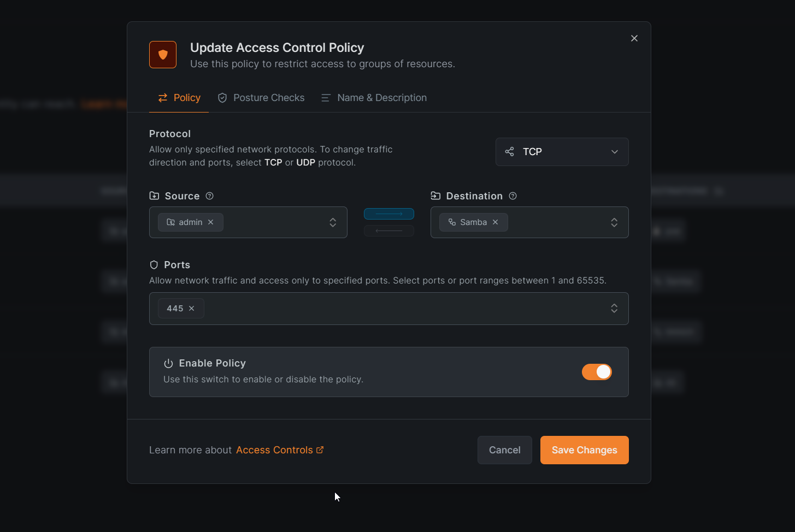Expand the Source group selector
The width and height of the screenshot is (795, 532).
[x=333, y=222]
